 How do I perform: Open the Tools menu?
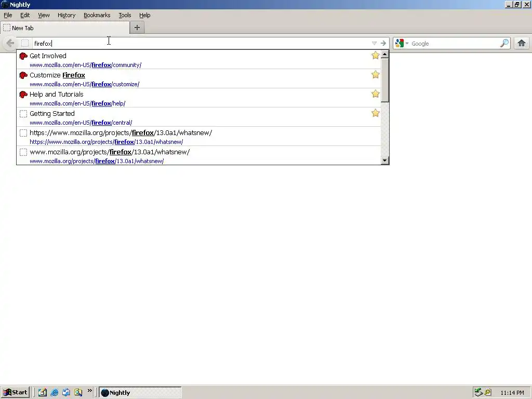(125, 15)
